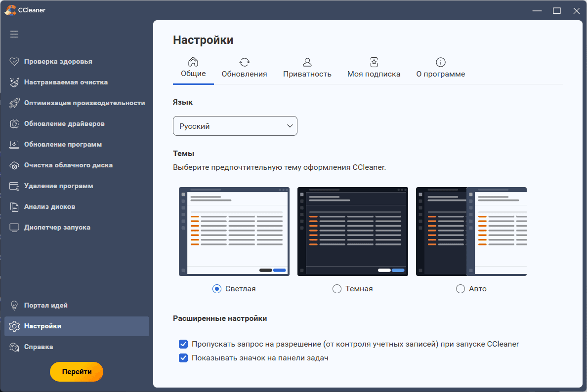
Task: Minimize the CCleaner window
Action: tap(537, 11)
